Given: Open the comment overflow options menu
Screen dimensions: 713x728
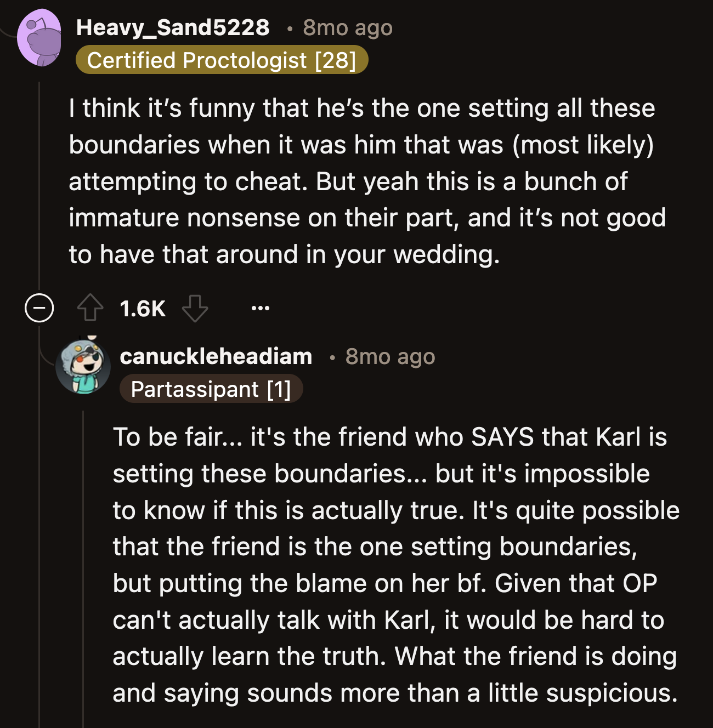Looking at the screenshot, I should pyautogui.click(x=261, y=308).
